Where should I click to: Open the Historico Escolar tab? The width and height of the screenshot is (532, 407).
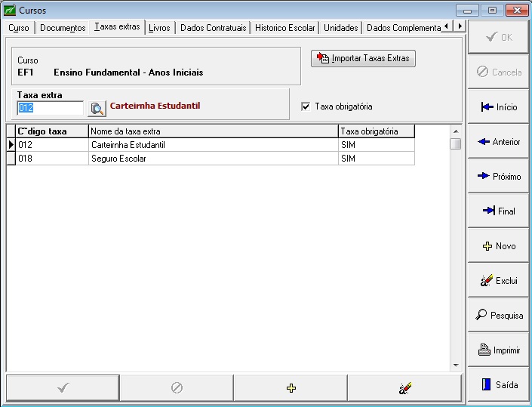tap(284, 28)
